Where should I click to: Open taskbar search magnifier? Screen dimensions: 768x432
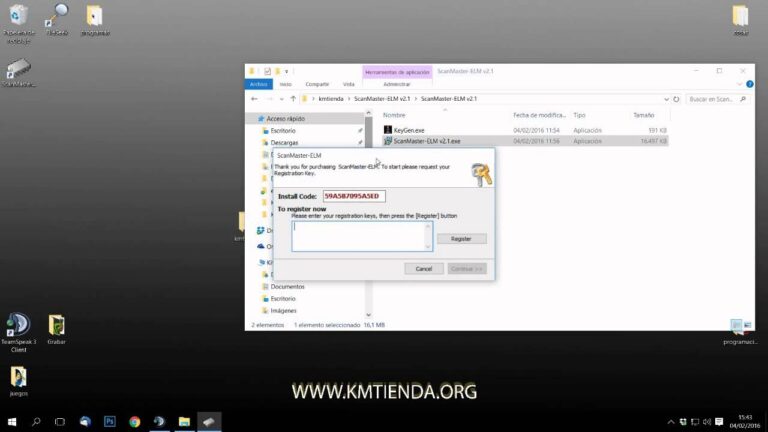click(36, 422)
